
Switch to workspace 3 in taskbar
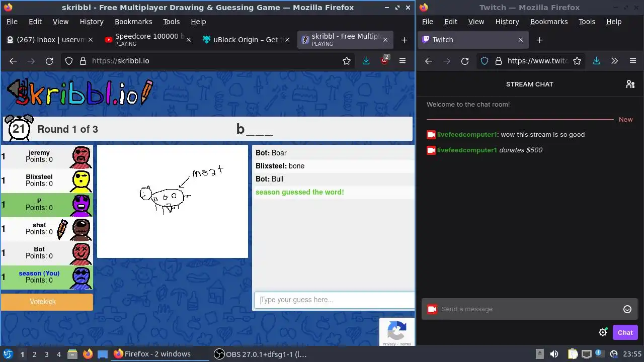tap(46, 354)
